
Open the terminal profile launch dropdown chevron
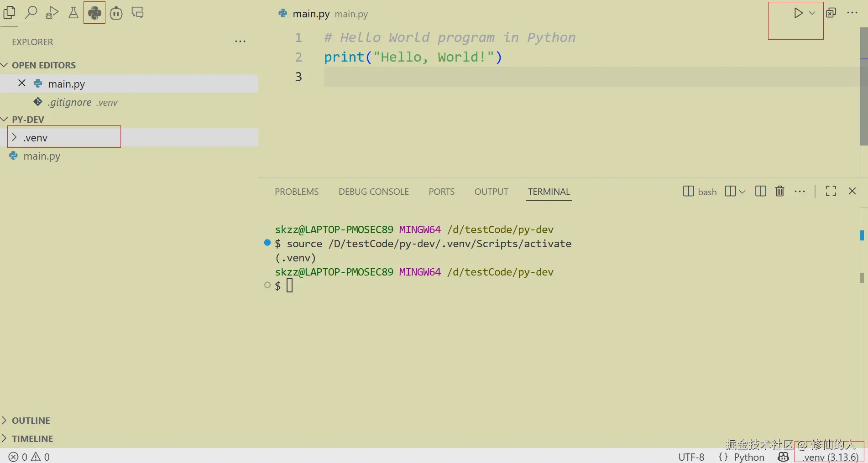[742, 192]
